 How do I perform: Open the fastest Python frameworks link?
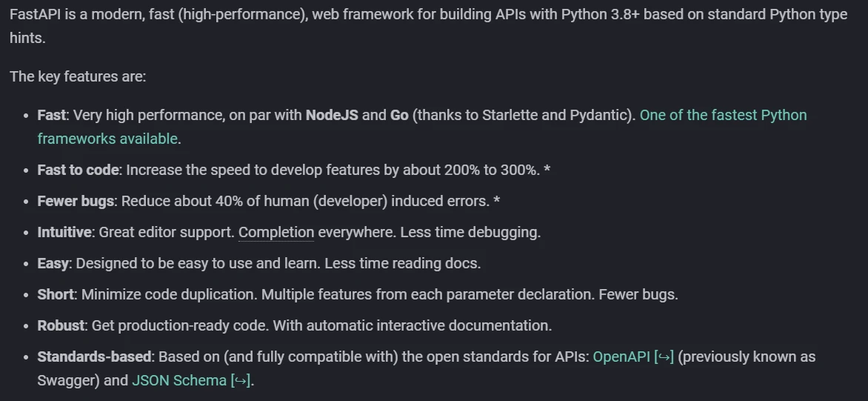[723, 115]
